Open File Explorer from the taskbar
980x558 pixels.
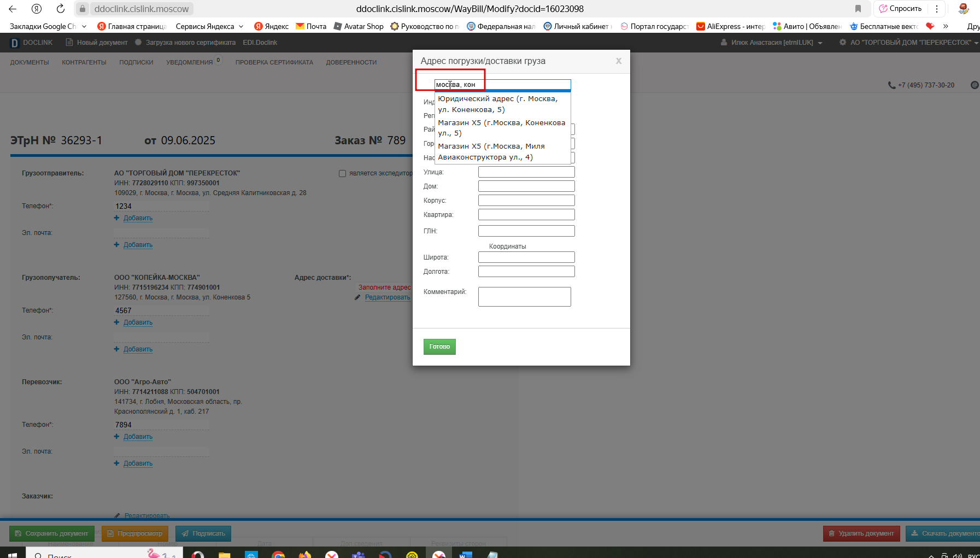point(225,555)
